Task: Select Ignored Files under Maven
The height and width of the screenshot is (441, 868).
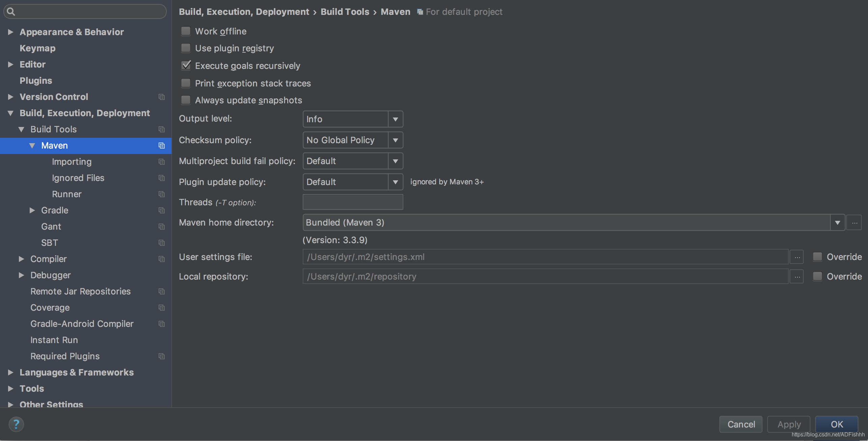Action: click(78, 178)
